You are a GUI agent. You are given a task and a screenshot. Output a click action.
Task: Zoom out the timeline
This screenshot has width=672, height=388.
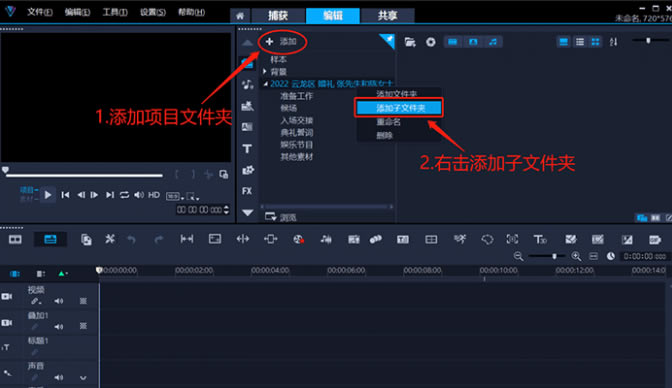click(x=518, y=256)
